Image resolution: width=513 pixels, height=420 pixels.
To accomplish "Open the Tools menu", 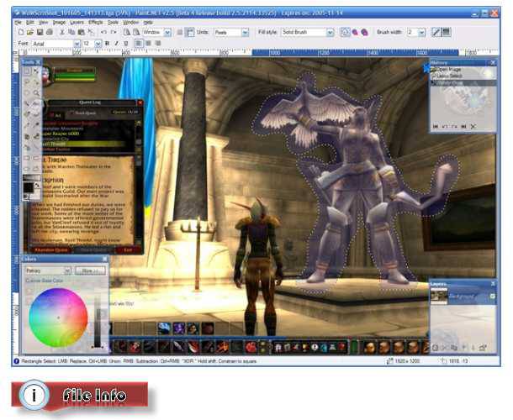I will [x=113, y=22].
